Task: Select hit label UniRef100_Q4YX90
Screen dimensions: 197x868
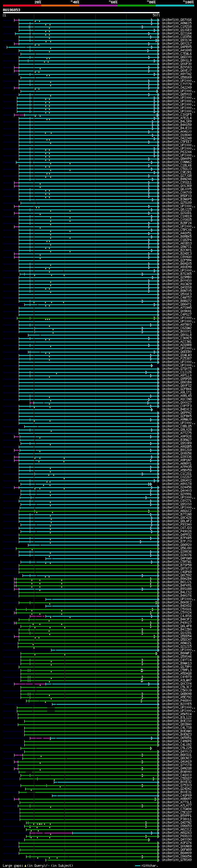Action: point(177,839)
